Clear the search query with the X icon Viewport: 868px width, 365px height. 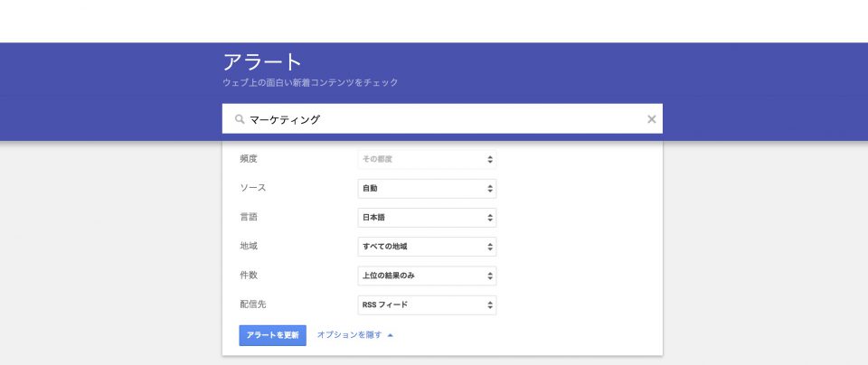click(x=651, y=119)
